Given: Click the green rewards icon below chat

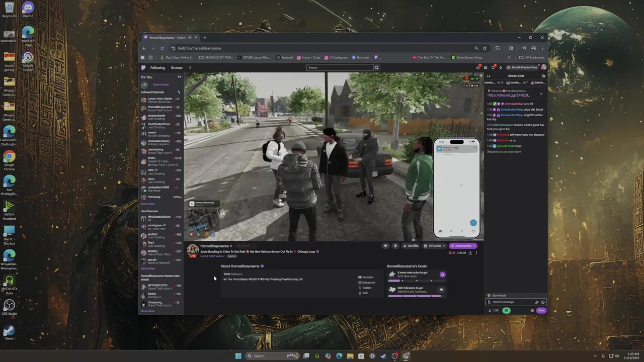Looking at the screenshot, I should 506,311.
